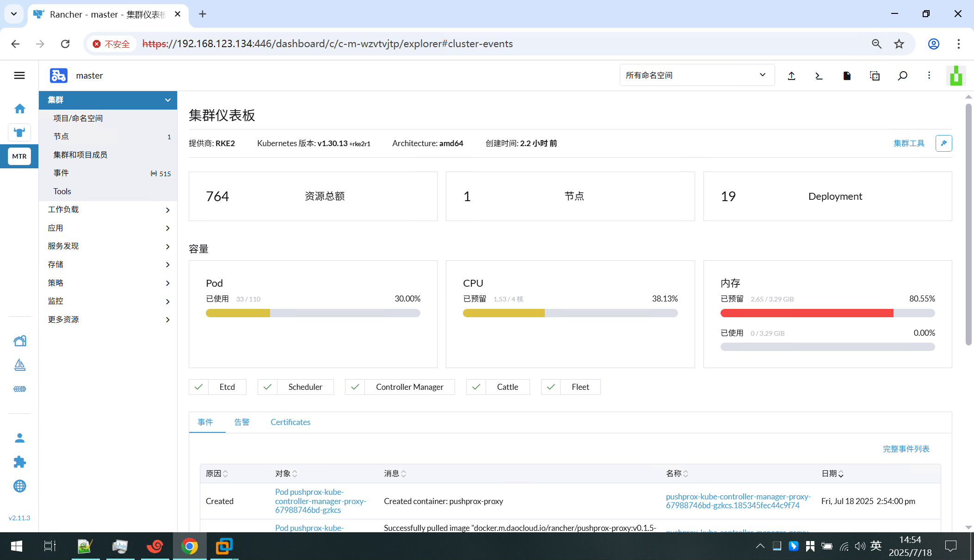Open the 所有命名空间 namespace dropdown
The height and width of the screenshot is (560, 974).
click(x=697, y=75)
